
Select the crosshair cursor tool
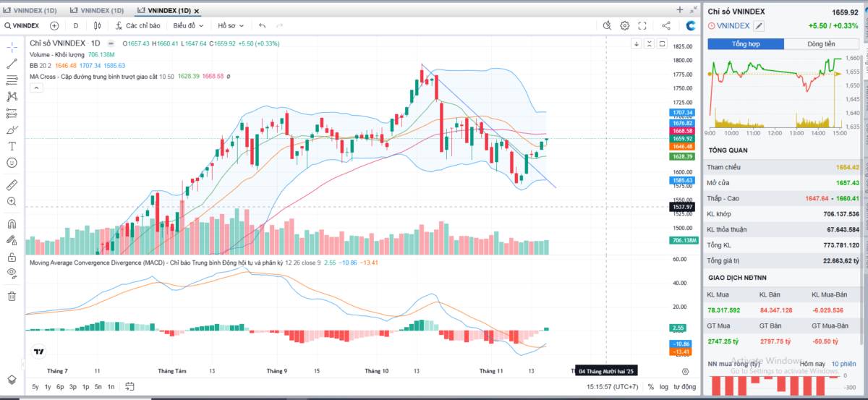point(12,47)
